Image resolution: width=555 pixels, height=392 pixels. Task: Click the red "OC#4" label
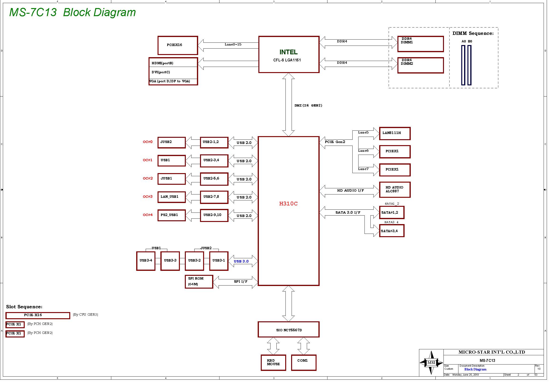tap(148, 215)
